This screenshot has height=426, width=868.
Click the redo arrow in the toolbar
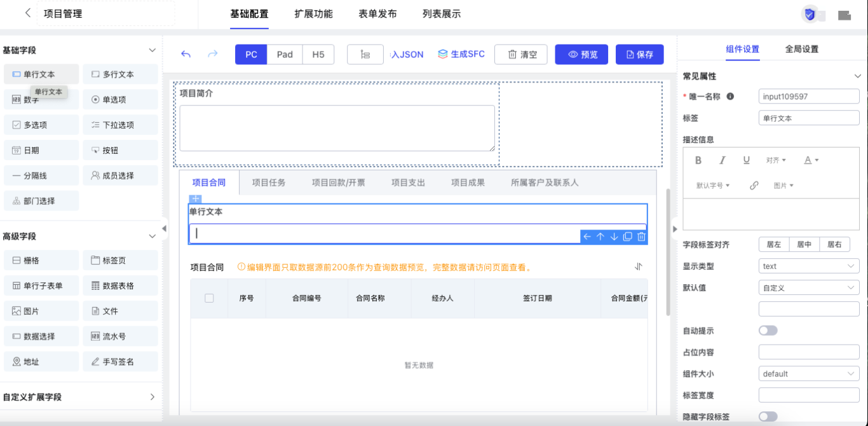(x=213, y=54)
